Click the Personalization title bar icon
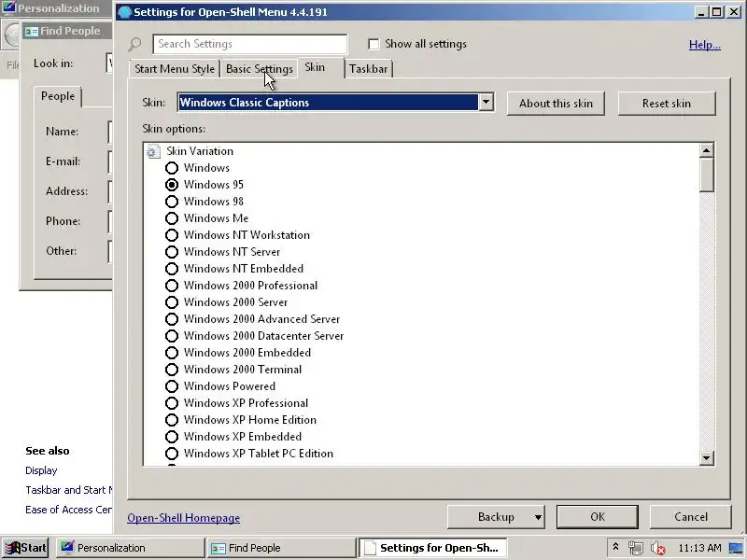This screenshot has height=560, width=747. [9, 8]
